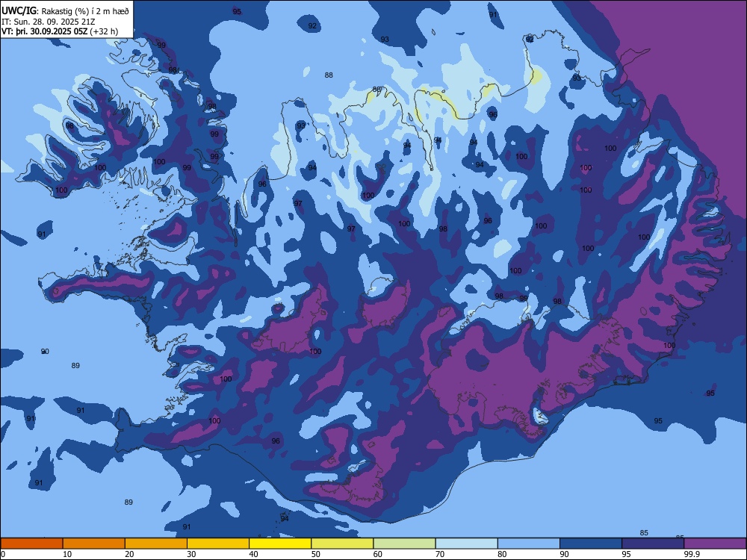Click the dark orange 0–10 legend swatch

(x=31, y=544)
